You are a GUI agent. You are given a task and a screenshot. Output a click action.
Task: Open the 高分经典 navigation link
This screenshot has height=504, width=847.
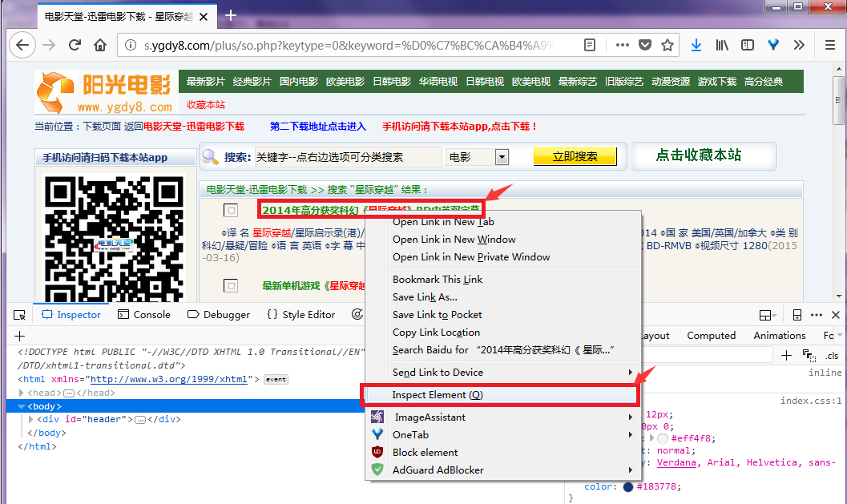[764, 82]
